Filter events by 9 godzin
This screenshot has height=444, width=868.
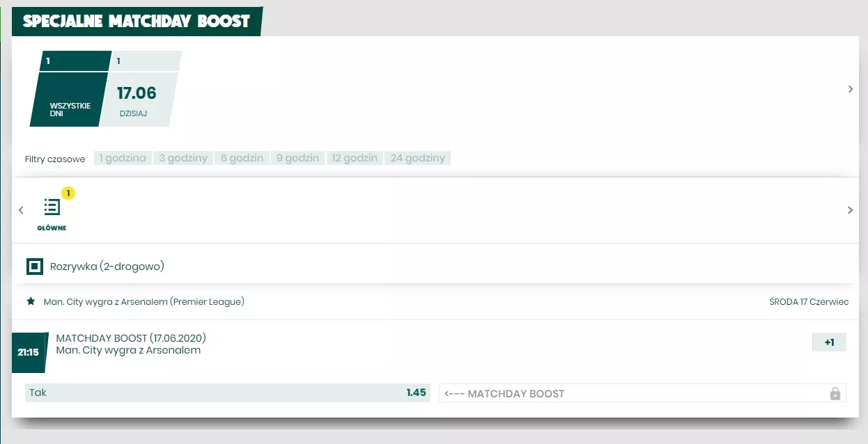(x=297, y=158)
